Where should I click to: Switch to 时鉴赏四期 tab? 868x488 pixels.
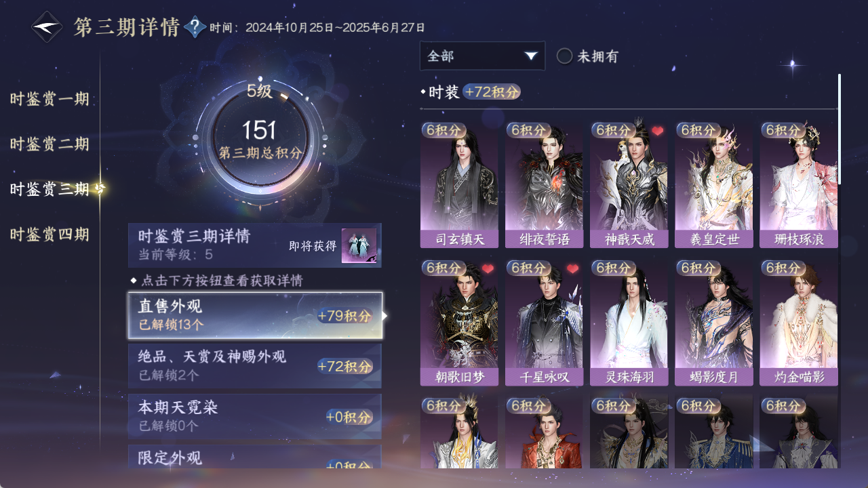point(50,235)
